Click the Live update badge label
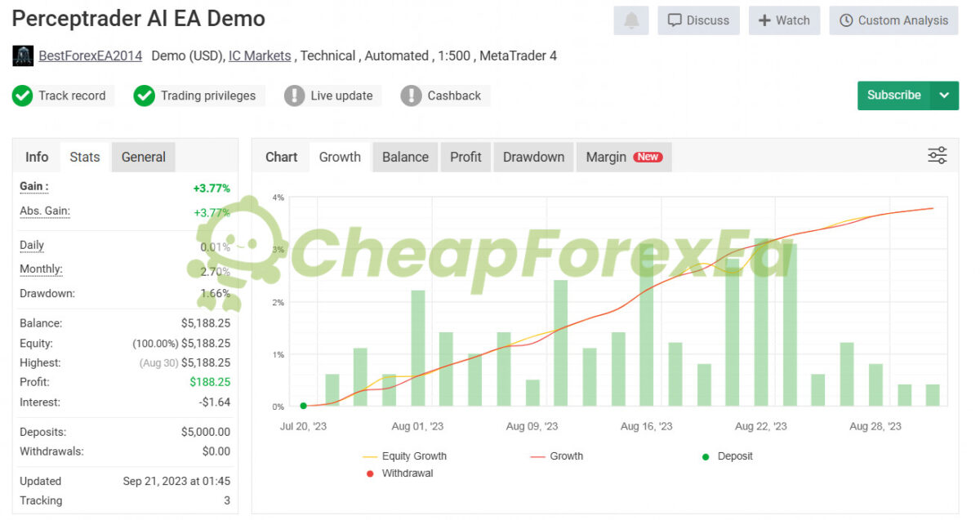Screen dimensions: 980x520 [x=341, y=96]
